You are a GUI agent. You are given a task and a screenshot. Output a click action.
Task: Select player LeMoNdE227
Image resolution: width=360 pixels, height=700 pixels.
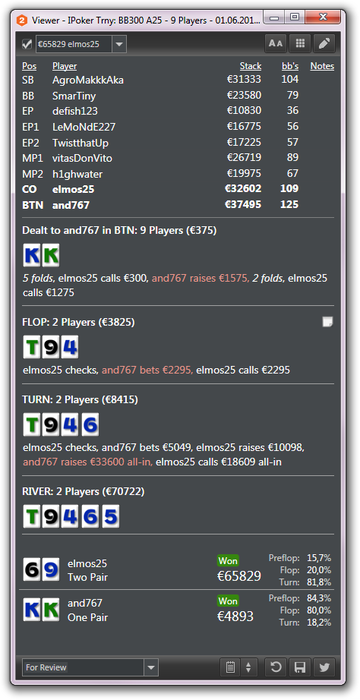[x=84, y=127]
